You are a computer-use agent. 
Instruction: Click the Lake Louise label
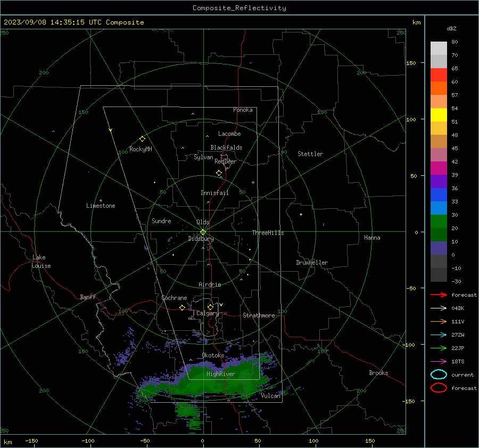[41, 262]
